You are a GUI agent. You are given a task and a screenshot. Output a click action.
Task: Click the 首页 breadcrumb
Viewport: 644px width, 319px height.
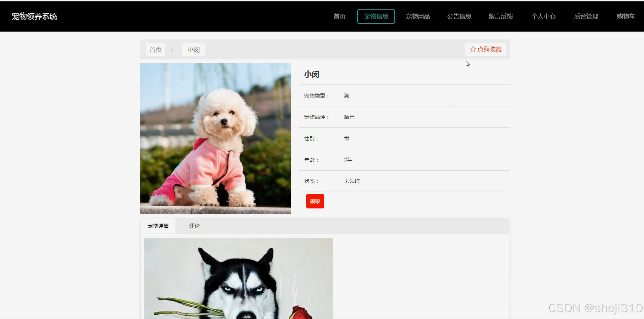pos(155,50)
